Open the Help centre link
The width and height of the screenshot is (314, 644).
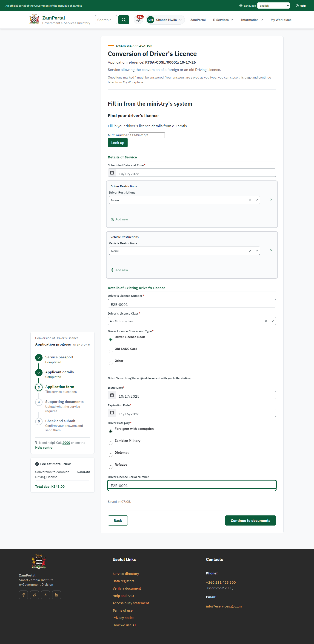pos(44,447)
